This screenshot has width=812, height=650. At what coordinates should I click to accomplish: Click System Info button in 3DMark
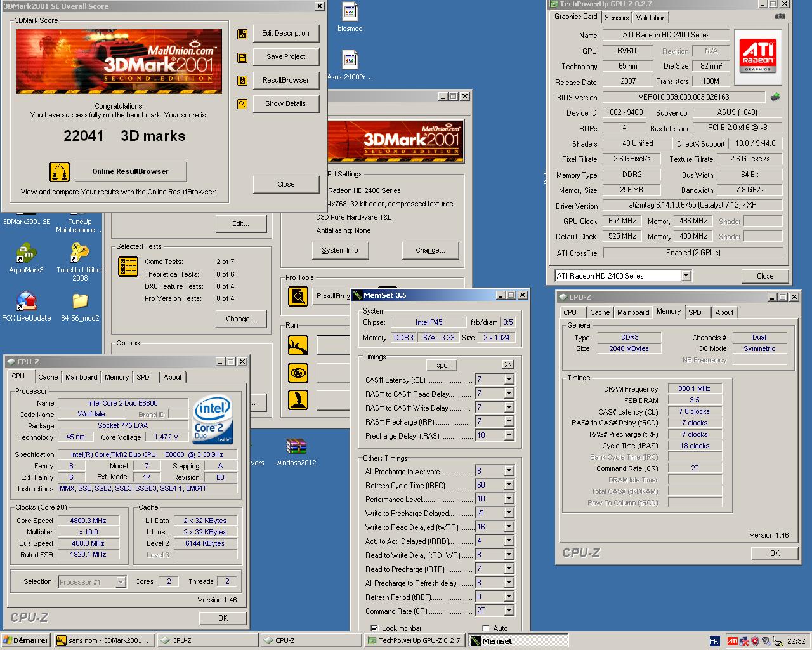click(x=339, y=250)
